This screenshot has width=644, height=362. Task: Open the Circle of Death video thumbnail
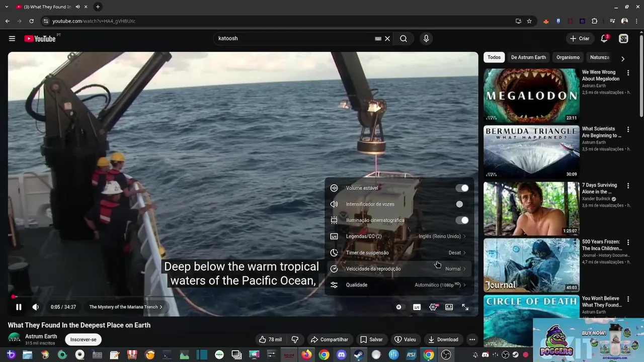coord(531,321)
